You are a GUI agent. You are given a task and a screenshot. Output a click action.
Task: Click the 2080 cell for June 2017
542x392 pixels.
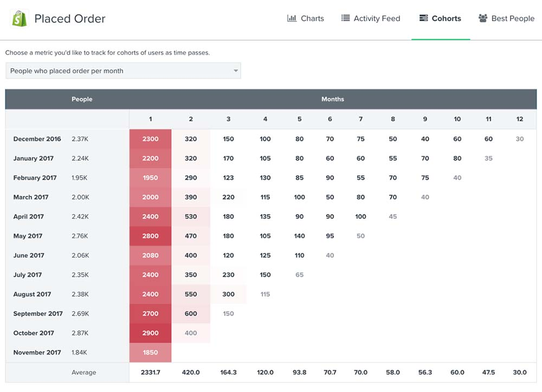click(150, 255)
